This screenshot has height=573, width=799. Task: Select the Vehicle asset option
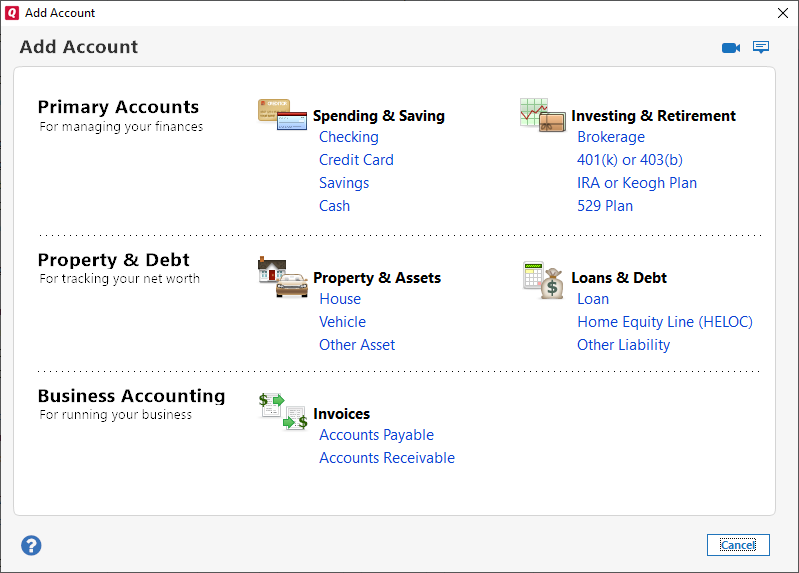click(x=342, y=322)
